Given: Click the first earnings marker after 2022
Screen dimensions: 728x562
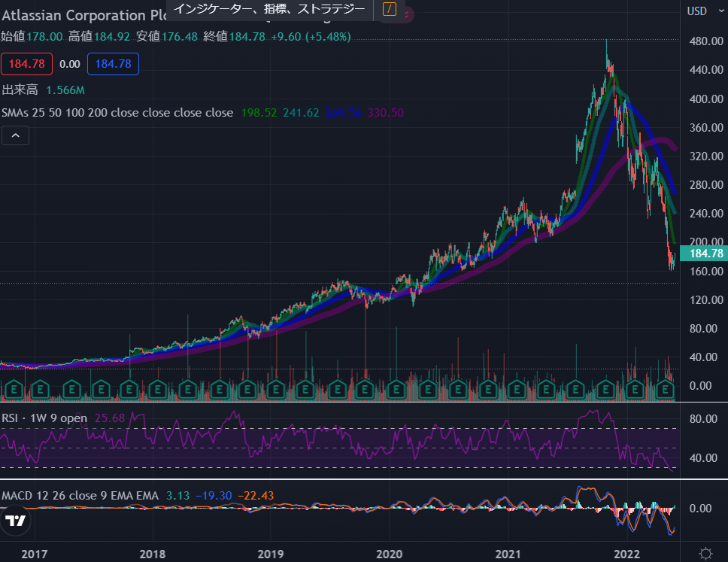Looking at the screenshot, I should coord(635,389).
